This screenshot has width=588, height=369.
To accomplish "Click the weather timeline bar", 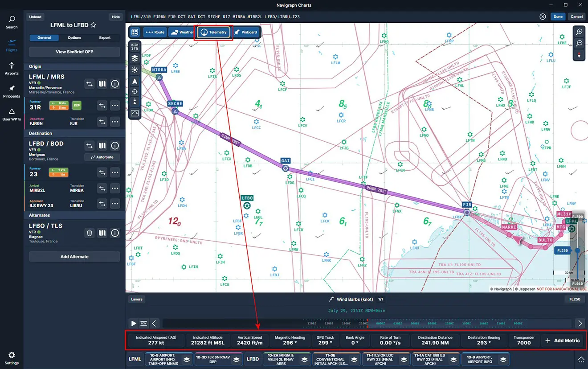I will tap(367, 324).
